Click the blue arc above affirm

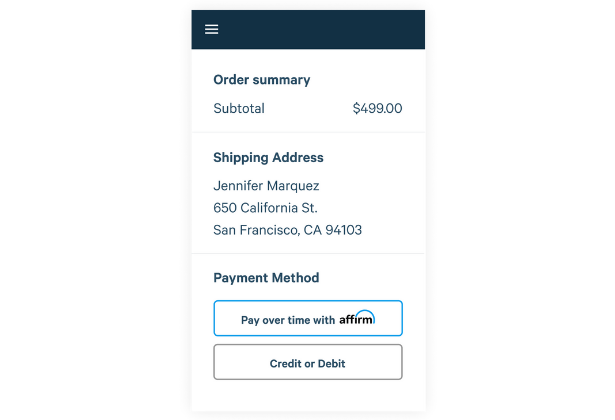[364, 312]
